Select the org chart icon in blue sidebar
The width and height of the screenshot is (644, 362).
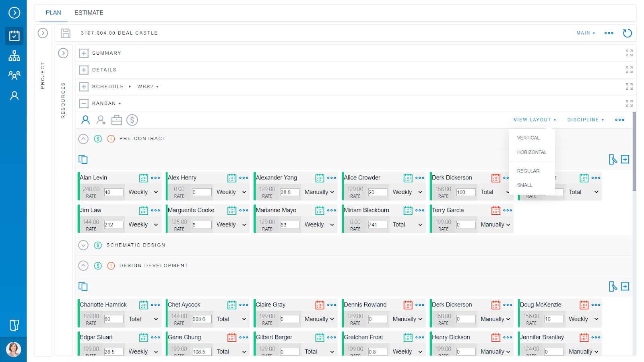pos(14,56)
